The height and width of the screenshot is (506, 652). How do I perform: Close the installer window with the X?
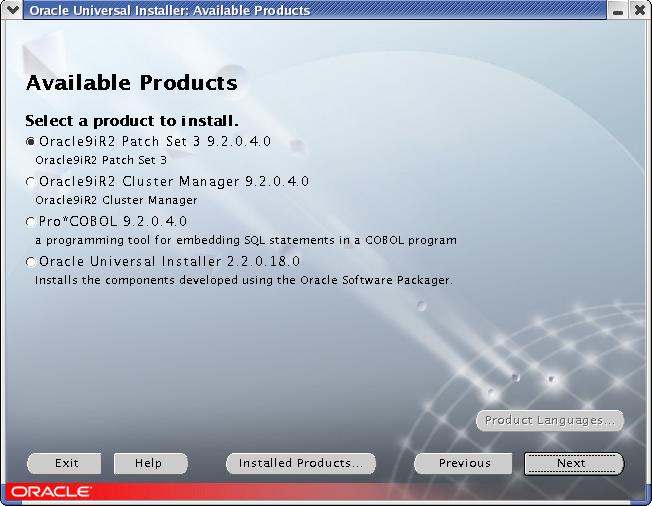coord(640,10)
